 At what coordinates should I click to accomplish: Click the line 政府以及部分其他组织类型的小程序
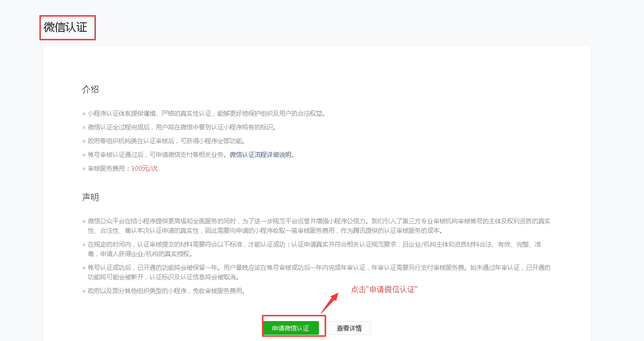(x=166, y=291)
